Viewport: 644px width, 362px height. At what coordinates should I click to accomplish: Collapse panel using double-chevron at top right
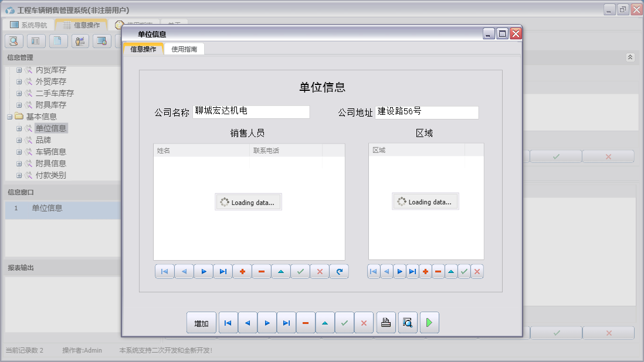click(630, 57)
